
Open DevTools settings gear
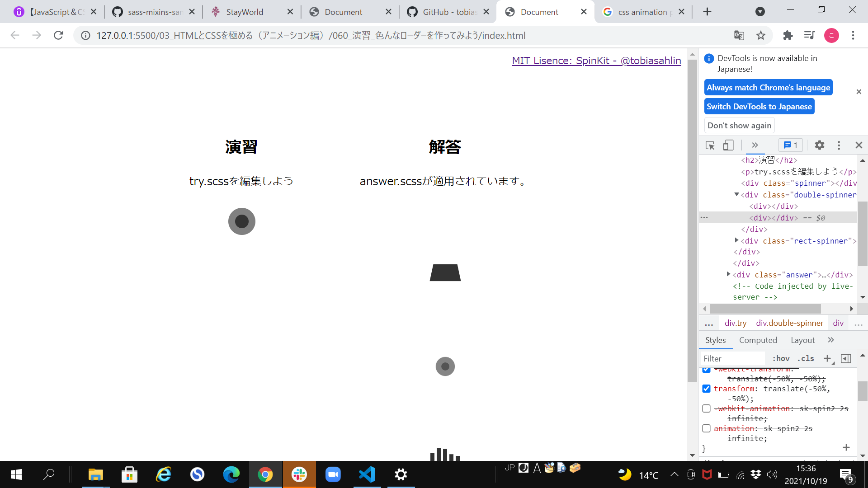(819, 145)
